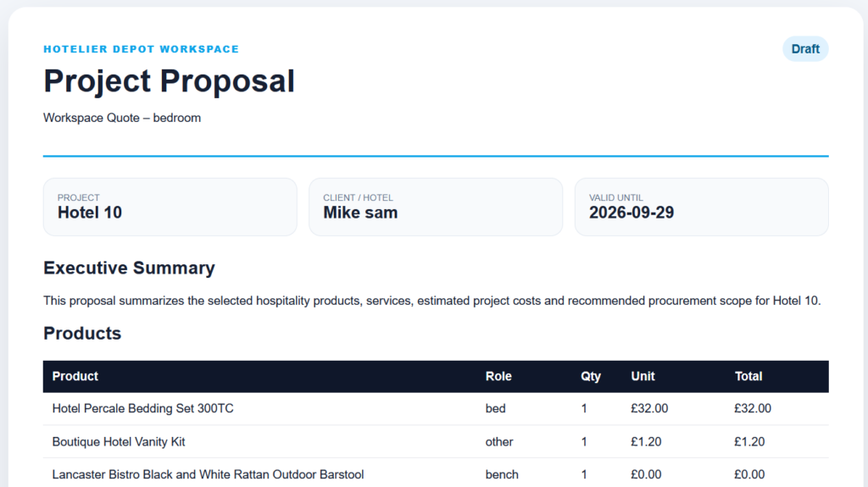
Task: Select the Project Hotel 10 card
Action: coord(170,207)
